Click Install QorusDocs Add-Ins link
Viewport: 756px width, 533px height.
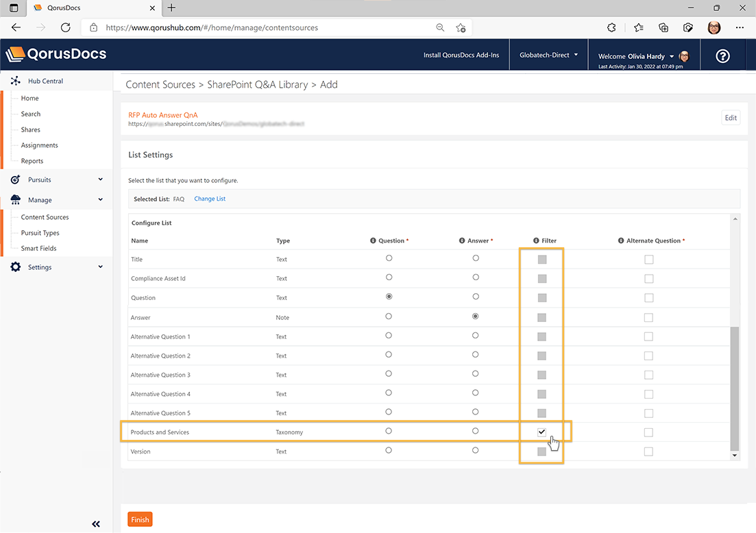click(x=461, y=55)
